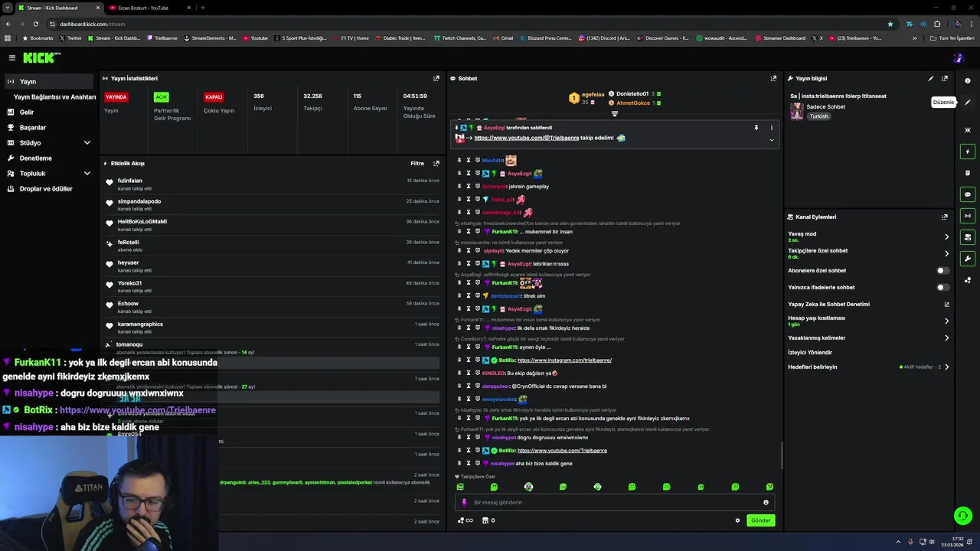
Task: Unpin the pinned AsyaEzgi message
Action: [756, 128]
